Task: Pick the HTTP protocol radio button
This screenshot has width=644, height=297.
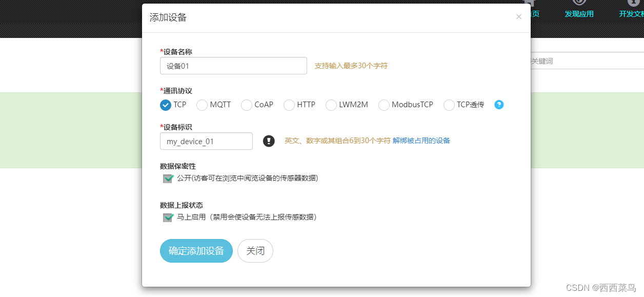Action: (x=289, y=105)
